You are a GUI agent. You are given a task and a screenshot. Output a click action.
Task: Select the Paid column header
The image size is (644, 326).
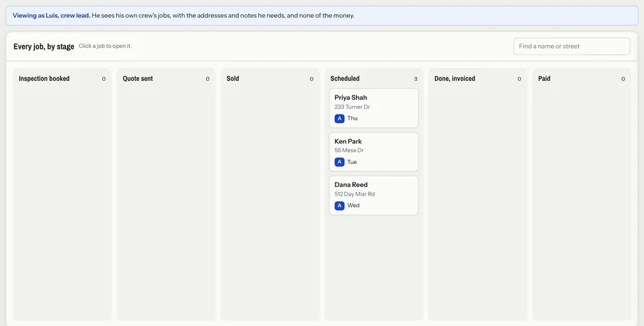545,79
